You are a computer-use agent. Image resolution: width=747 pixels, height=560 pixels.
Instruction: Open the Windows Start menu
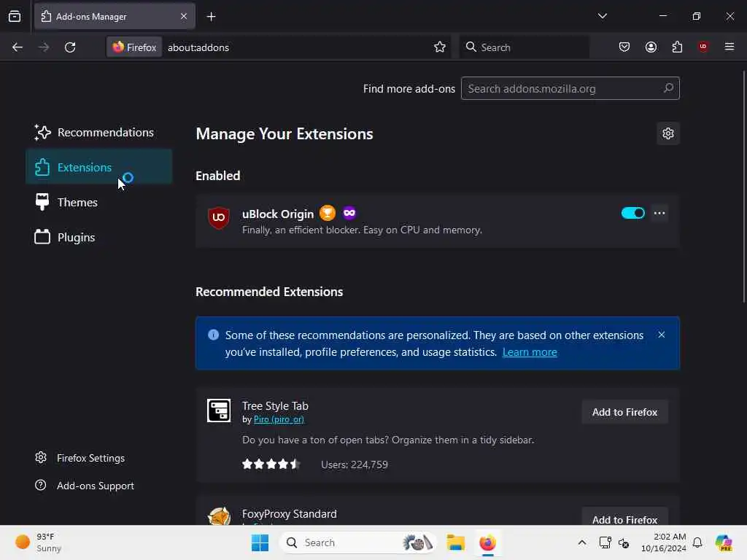click(x=260, y=542)
